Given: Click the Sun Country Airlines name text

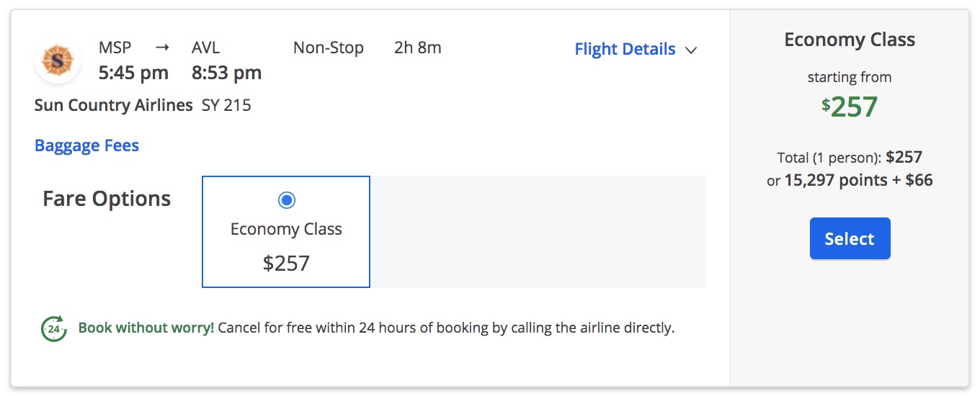Looking at the screenshot, I should pos(114,105).
